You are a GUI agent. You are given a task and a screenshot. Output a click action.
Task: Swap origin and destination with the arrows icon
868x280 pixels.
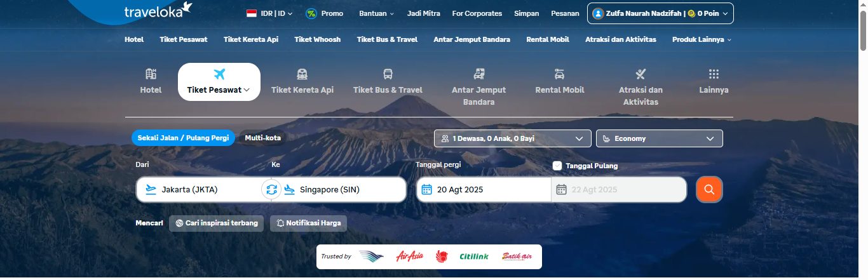tap(272, 189)
